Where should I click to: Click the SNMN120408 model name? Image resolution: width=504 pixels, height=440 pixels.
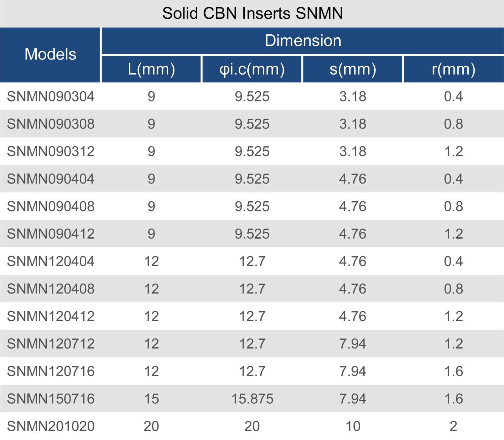coord(51,289)
